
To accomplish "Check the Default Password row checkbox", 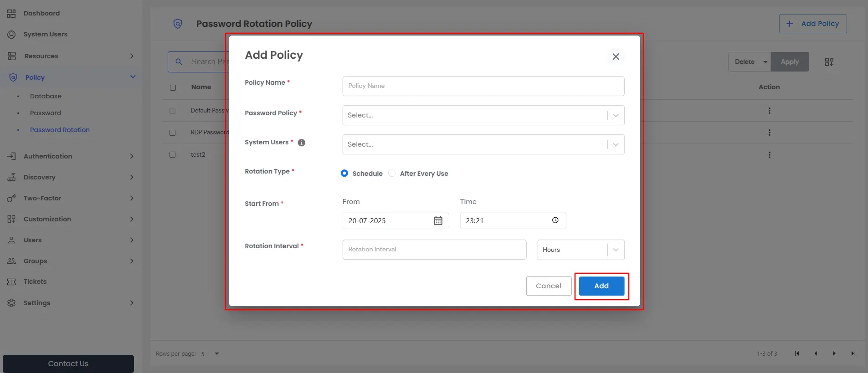I will coord(172,111).
